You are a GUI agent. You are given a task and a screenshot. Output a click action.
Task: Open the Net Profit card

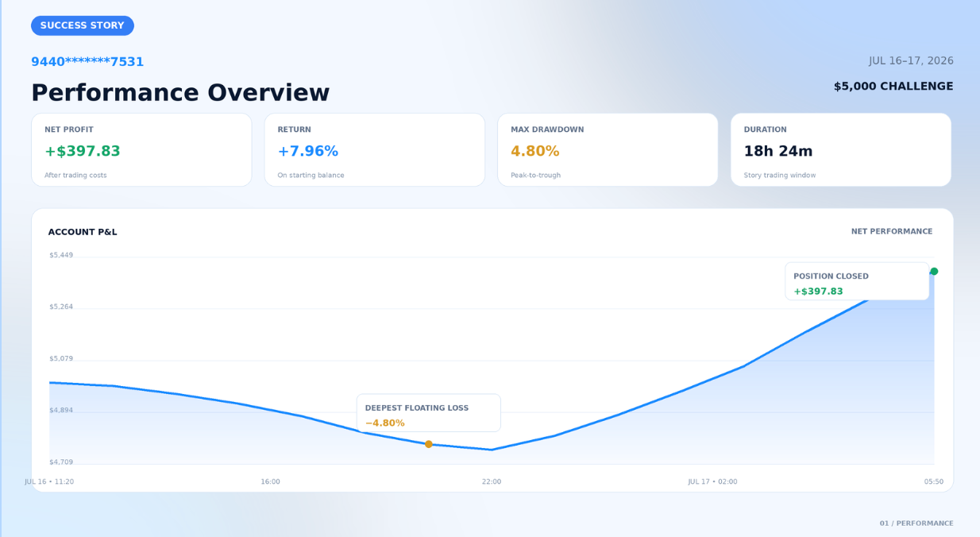pyautogui.click(x=141, y=150)
